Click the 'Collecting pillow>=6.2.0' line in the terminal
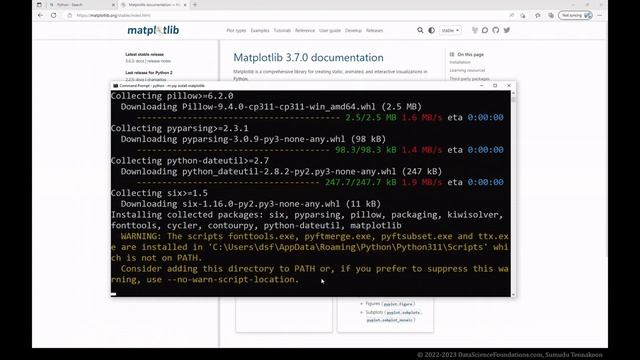640x360 pixels. [x=172, y=96]
